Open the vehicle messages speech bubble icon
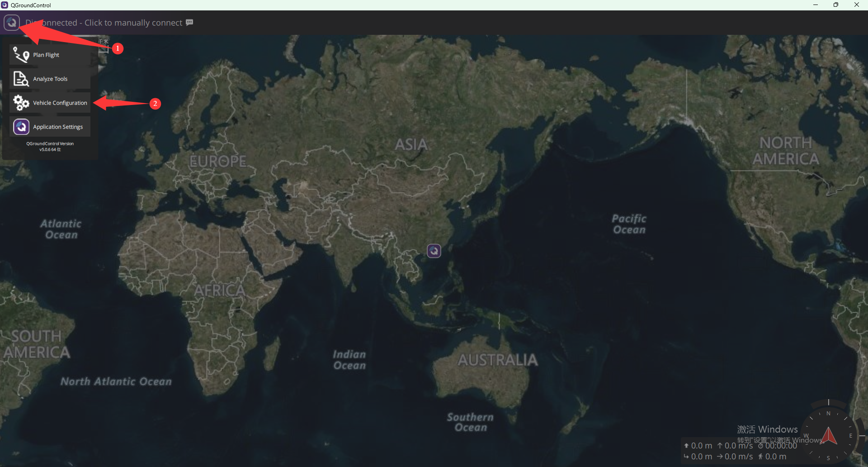868x467 pixels. point(189,22)
